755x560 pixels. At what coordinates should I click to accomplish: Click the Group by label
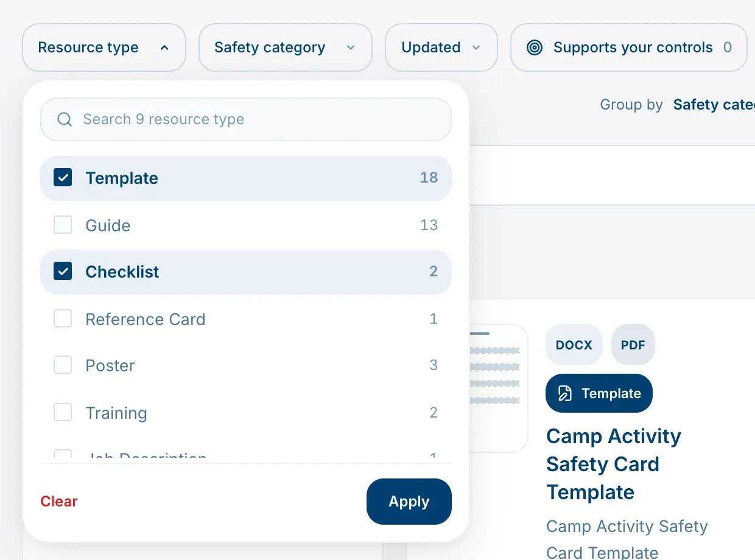pos(631,105)
